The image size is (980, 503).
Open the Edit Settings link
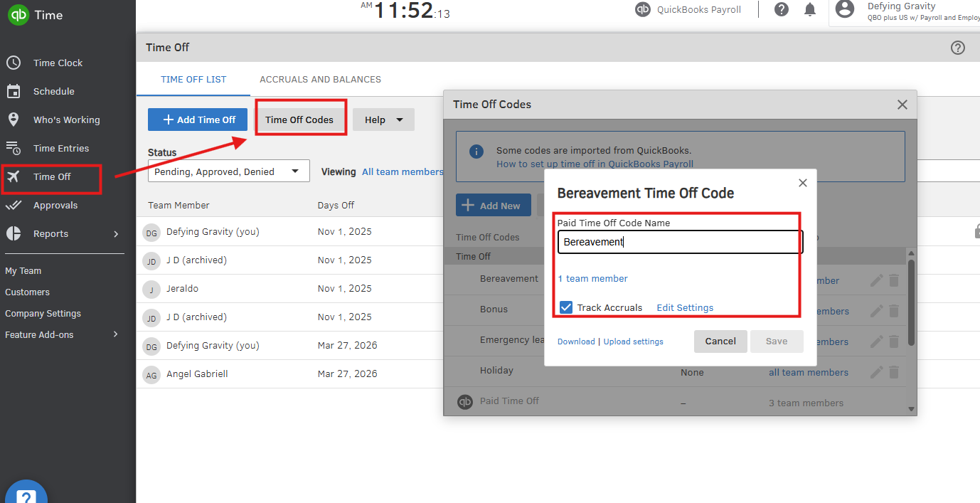pos(684,308)
